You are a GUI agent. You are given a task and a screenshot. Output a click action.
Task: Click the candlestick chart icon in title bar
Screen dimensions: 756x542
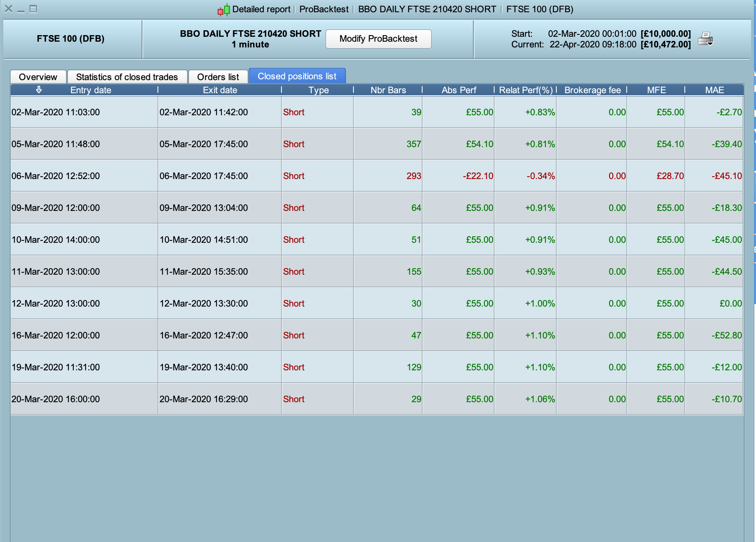coord(224,9)
